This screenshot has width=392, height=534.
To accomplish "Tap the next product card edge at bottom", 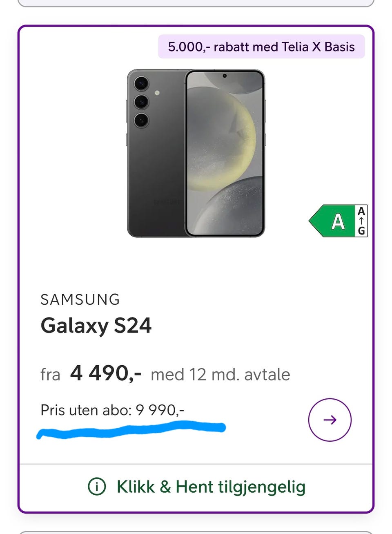I will coord(196,532).
